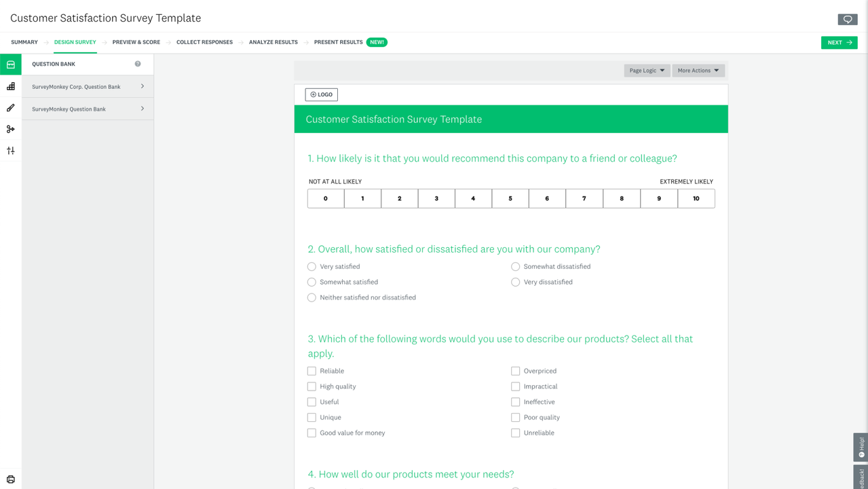
Task: Select the Themes paintbrush icon
Action: pyautogui.click(x=11, y=108)
